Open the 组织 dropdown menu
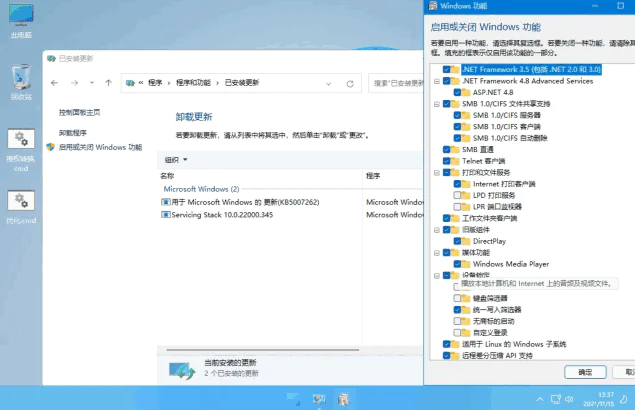Viewport: 635px width, 410px height. click(176, 160)
